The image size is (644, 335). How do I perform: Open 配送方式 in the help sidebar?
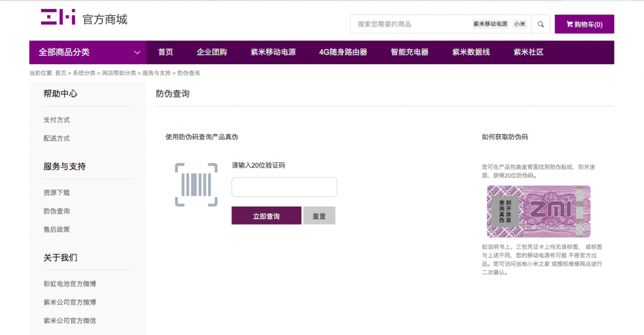click(x=57, y=139)
